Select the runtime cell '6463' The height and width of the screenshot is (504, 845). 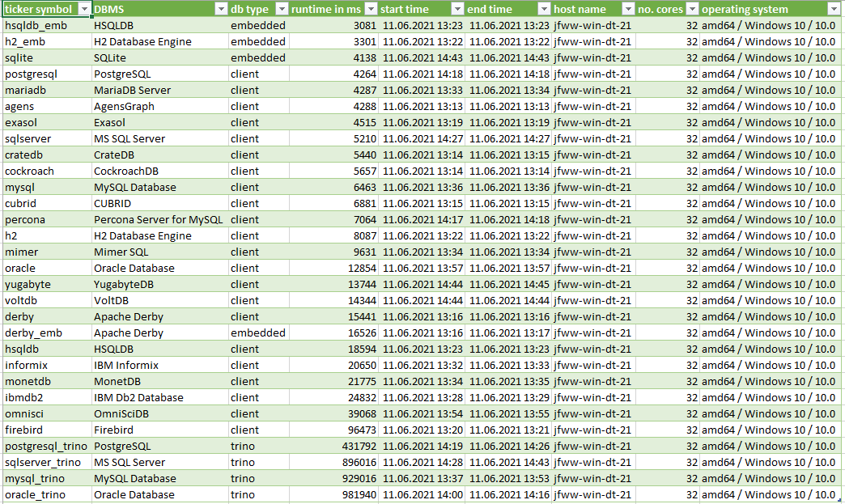(333, 187)
